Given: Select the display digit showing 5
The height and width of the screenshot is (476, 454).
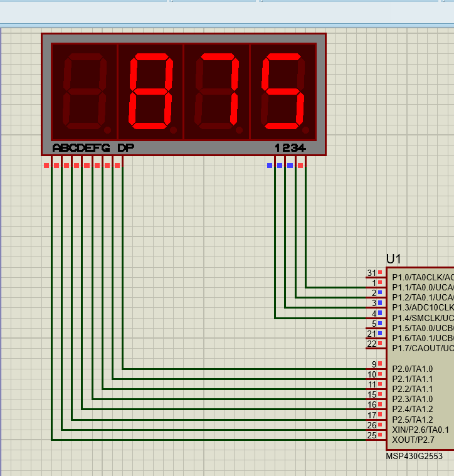Looking at the screenshot, I should (283, 92).
